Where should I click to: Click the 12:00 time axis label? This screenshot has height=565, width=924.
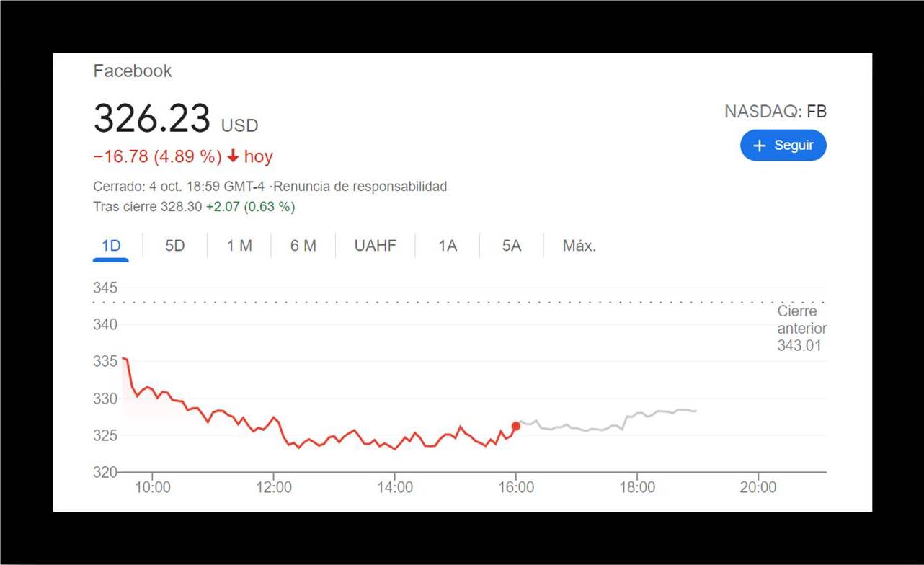click(x=274, y=488)
